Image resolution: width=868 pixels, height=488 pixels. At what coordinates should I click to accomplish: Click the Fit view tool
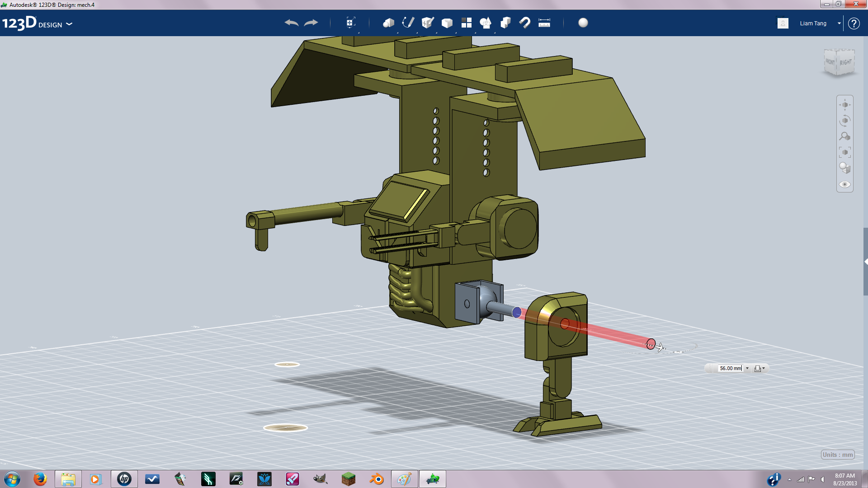844,152
